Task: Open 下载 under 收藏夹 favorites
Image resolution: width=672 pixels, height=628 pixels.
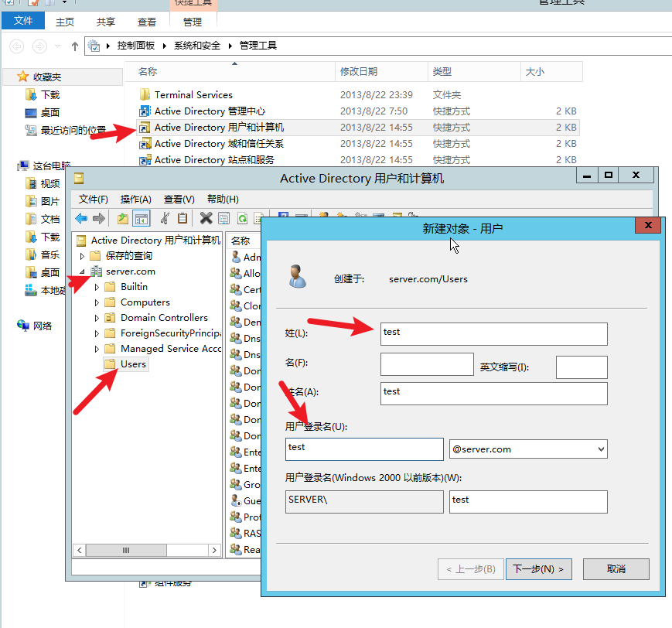Action: 43,94
